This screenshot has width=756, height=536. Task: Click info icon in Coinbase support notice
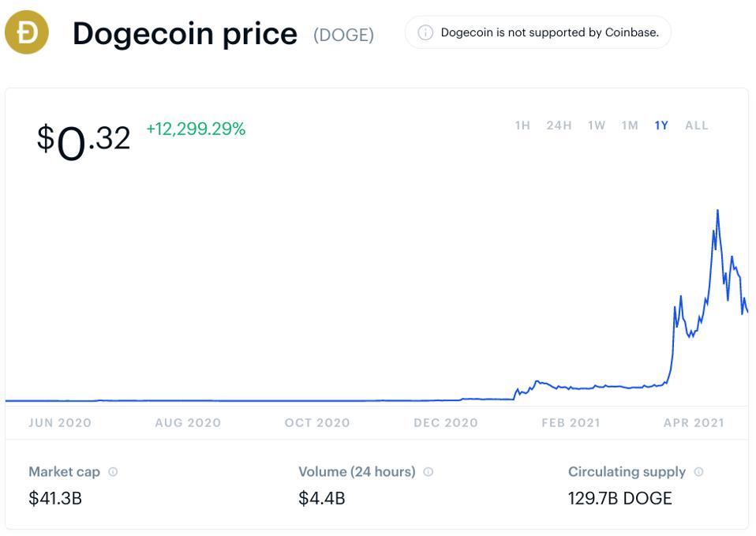(x=425, y=32)
